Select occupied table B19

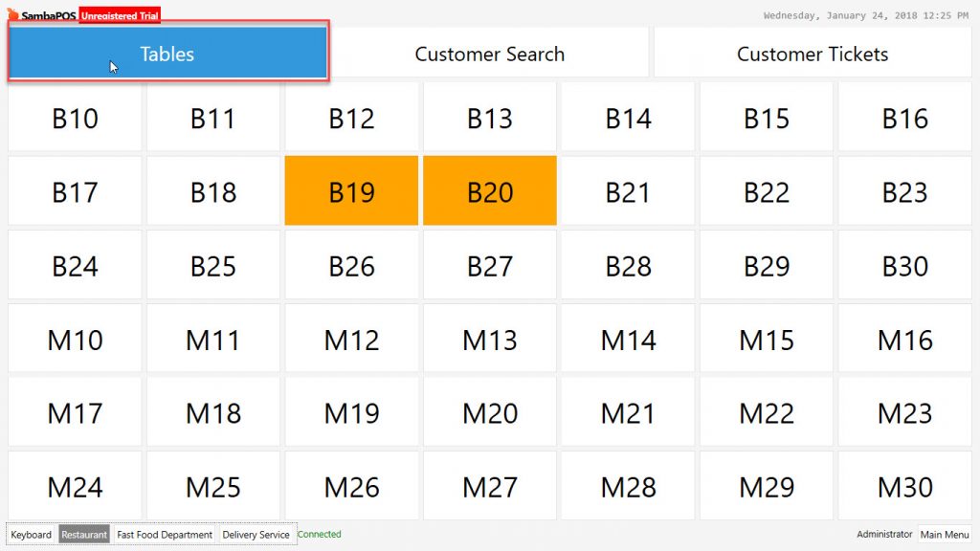coord(351,190)
